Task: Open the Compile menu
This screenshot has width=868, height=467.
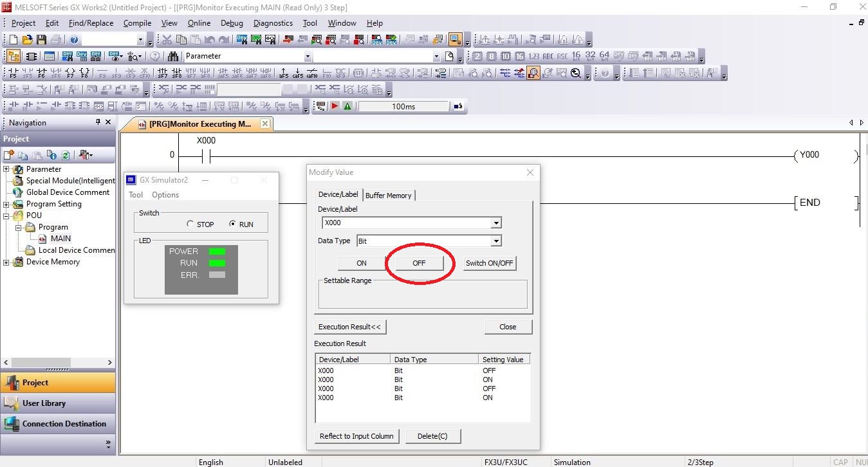Action: 137,23
